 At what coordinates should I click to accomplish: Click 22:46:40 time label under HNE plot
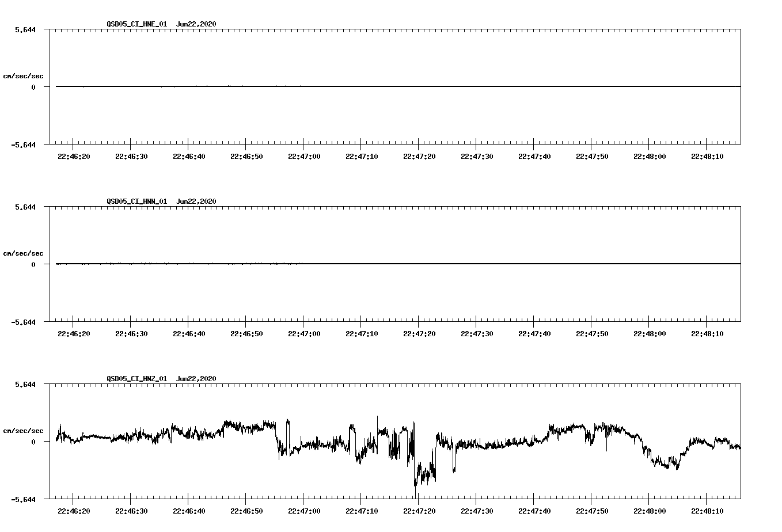coord(189,156)
